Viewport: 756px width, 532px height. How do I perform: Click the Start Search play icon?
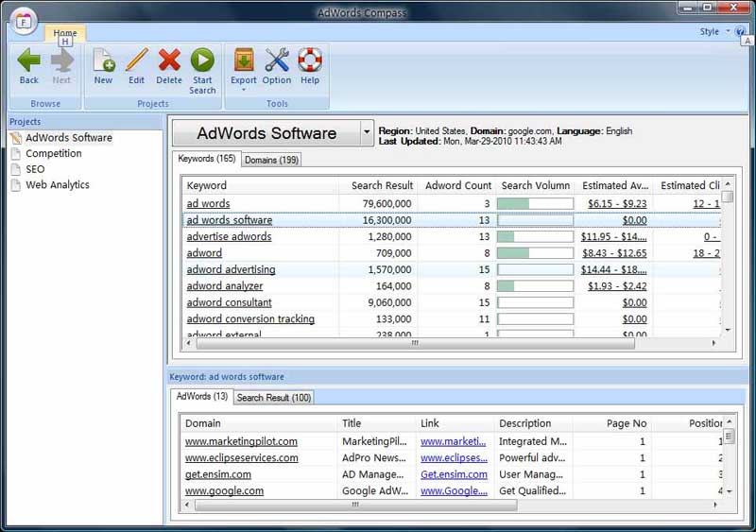click(202, 60)
